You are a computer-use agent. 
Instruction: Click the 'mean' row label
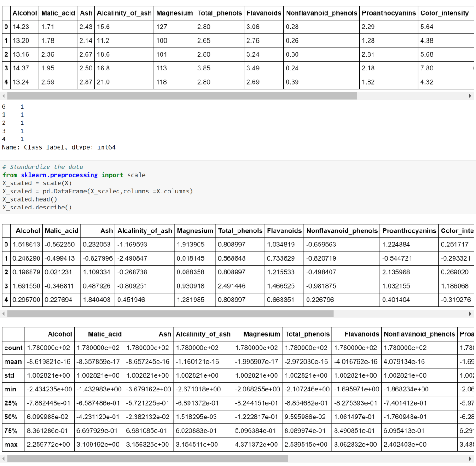click(x=13, y=362)
